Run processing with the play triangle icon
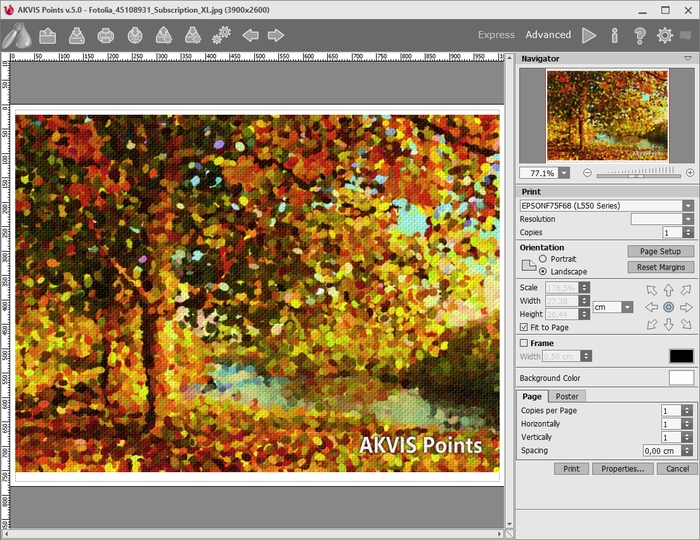This screenshot has height=540, width=700. pos(589,35)
